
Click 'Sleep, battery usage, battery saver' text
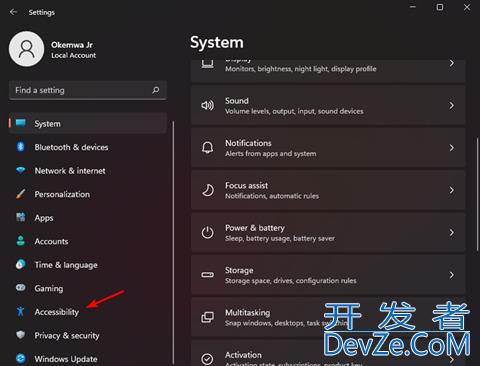coord(280,238)
